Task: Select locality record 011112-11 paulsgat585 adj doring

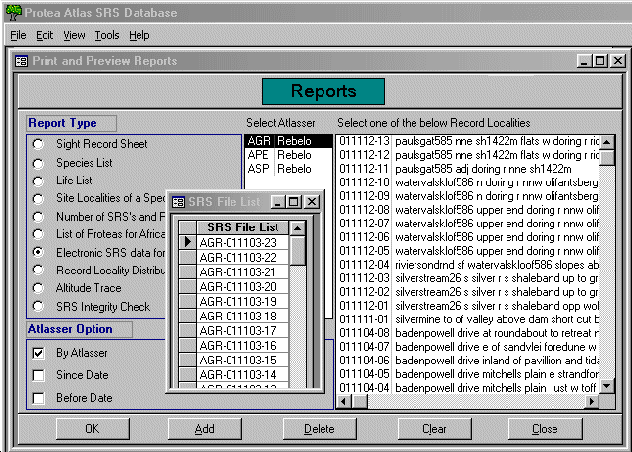Action: (468, 169)
